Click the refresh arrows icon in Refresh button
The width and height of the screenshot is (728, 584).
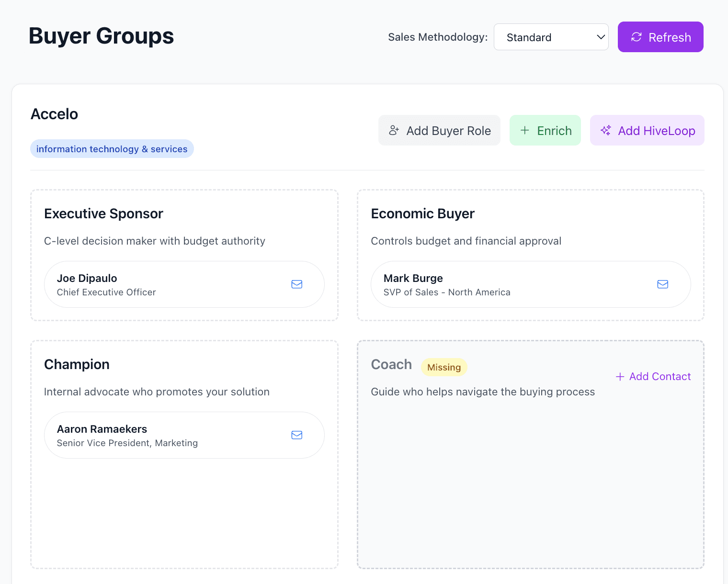[636, 37]
